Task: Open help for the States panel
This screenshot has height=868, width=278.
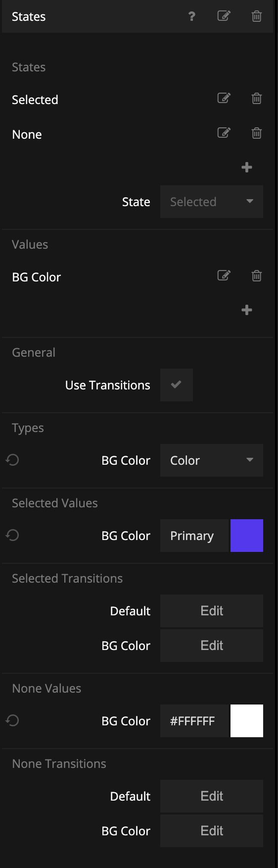Action: coord(192,16)
